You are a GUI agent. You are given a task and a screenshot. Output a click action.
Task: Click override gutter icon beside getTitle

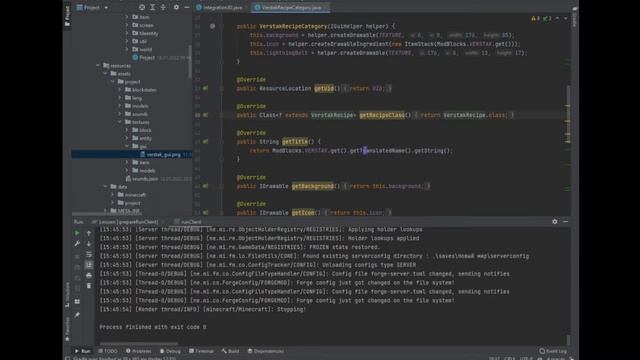coord(206,142)
